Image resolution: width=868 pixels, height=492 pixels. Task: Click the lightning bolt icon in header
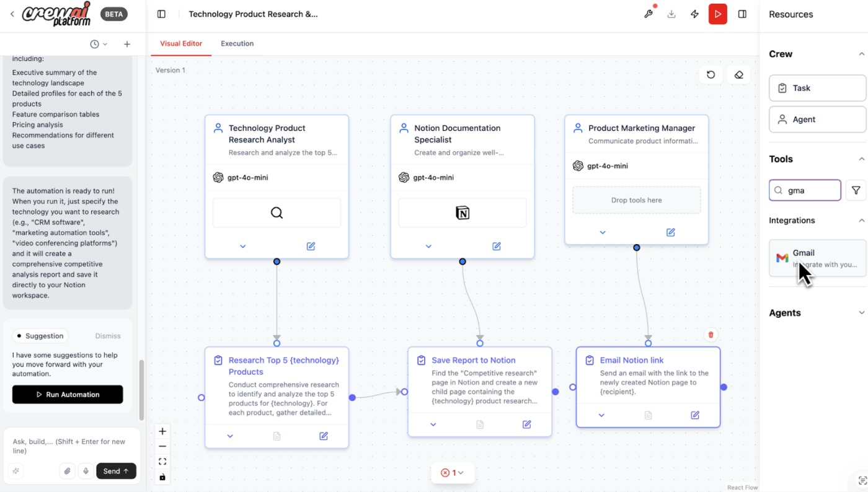pyautogui.click(x=694, y=14)
